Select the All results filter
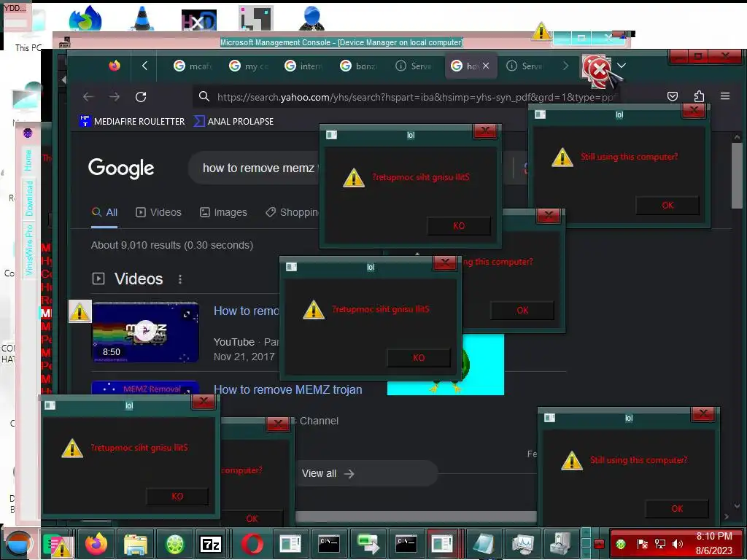747x560 pixels. 104,212
